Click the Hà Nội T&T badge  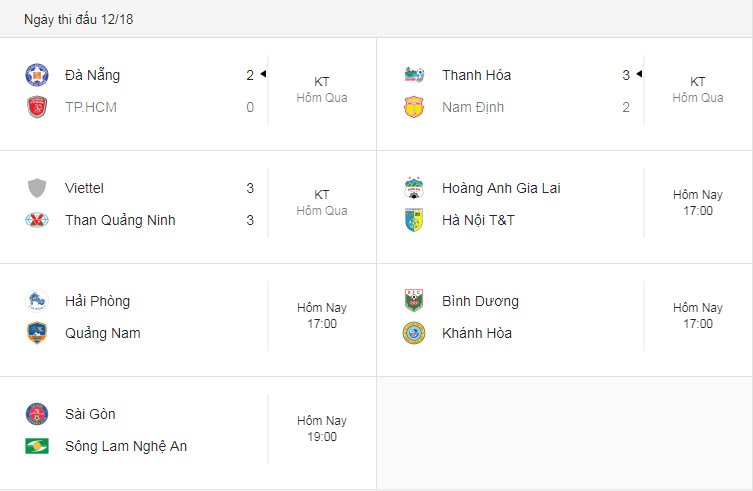click(x=414, y=220)
